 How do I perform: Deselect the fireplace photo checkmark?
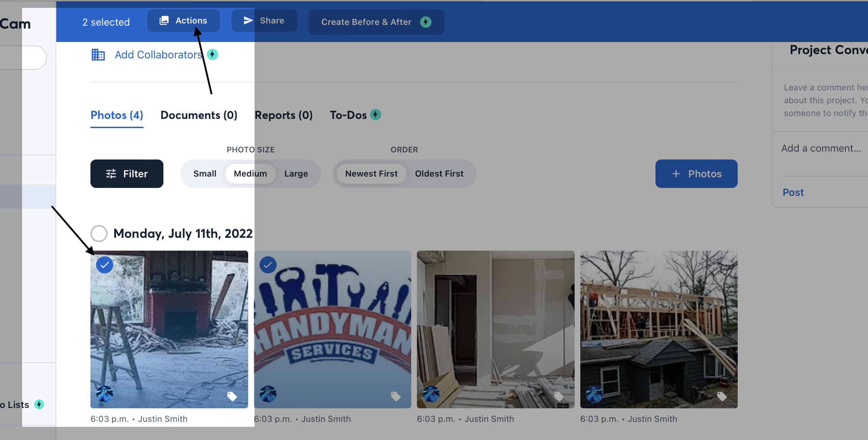[105, 265]
